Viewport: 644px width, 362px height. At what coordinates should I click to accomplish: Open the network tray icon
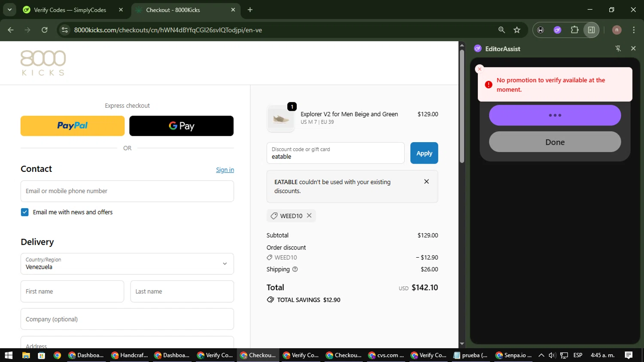coord(564,355)
